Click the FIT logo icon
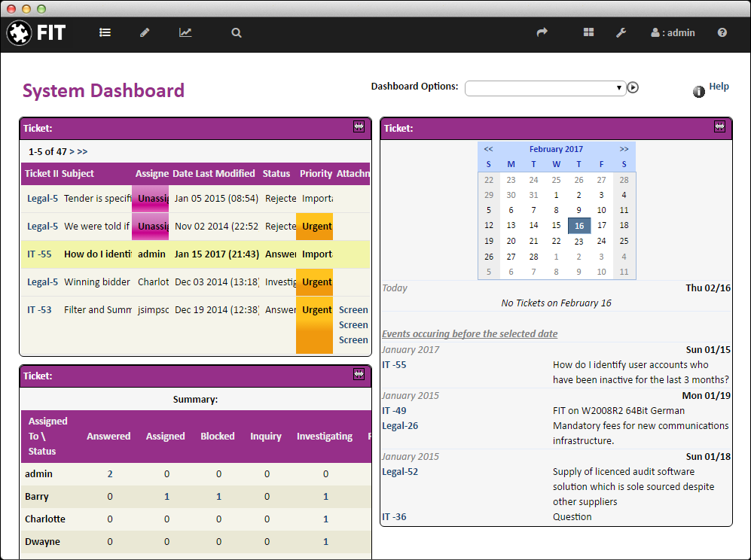 tap(19, 33)
